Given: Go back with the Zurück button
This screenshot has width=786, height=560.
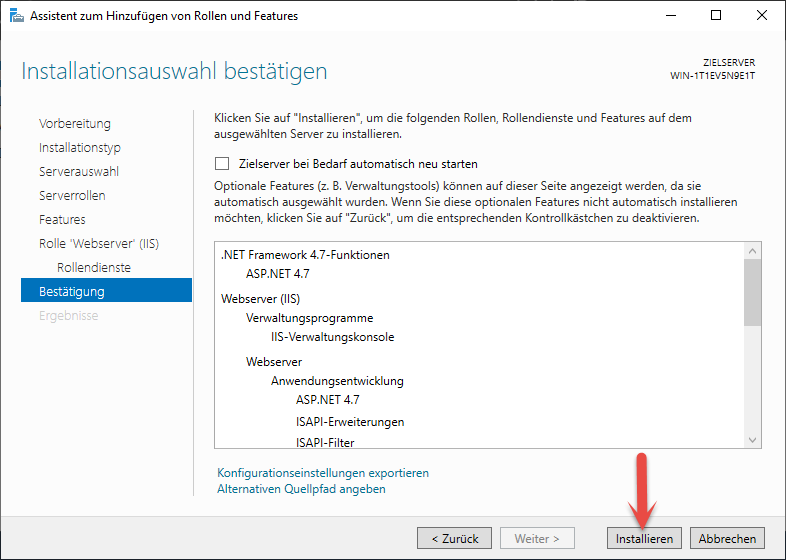Looking at the screenshot, I should pyautogui.click(x=454, y=538).
